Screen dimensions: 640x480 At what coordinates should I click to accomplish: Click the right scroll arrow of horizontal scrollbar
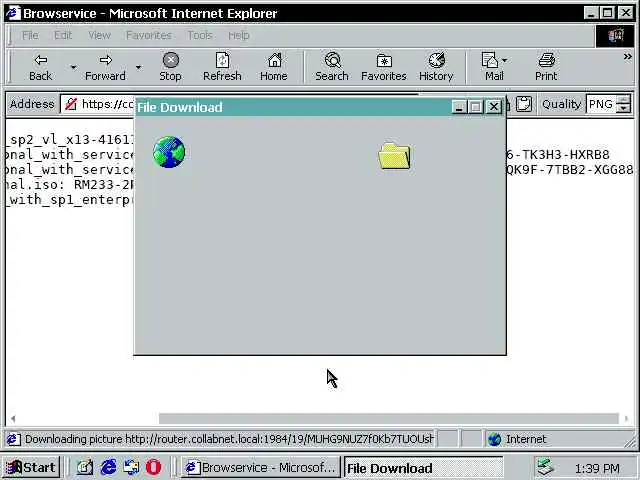[627, 418]
